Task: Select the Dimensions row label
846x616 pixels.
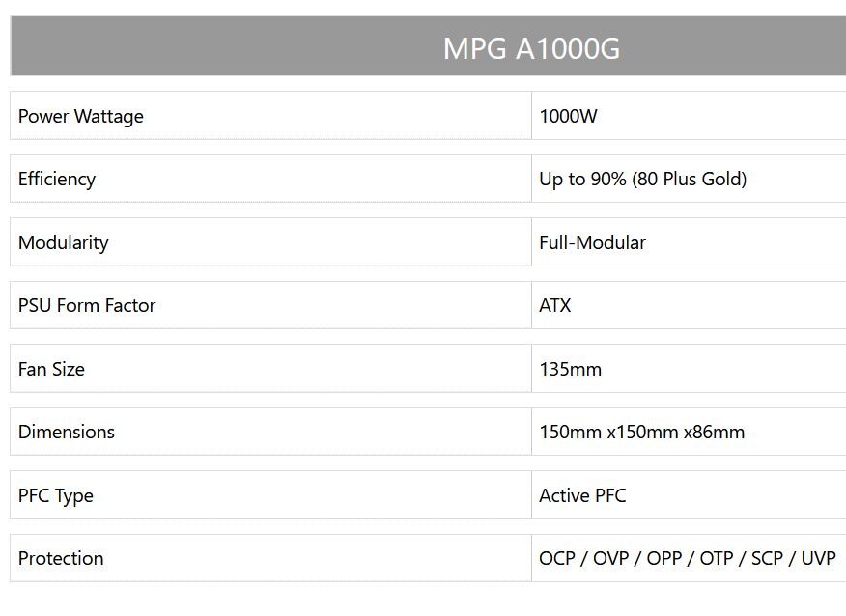Action: pos(67,432)
